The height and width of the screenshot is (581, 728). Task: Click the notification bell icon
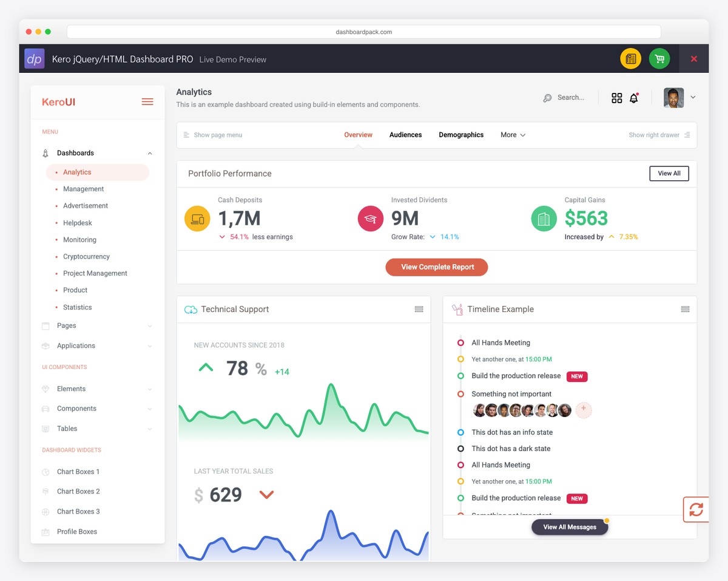[x=635, y=97]
